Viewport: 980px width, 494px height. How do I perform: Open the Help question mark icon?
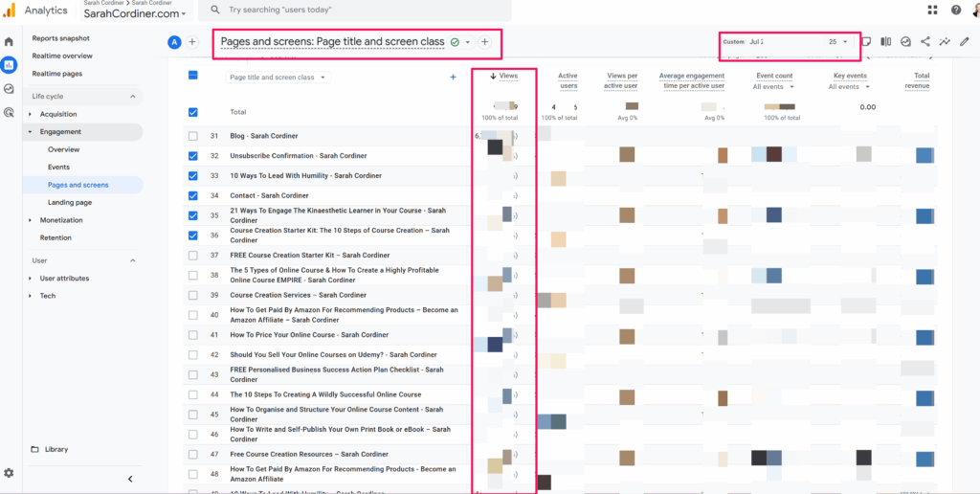click(956, 10)
